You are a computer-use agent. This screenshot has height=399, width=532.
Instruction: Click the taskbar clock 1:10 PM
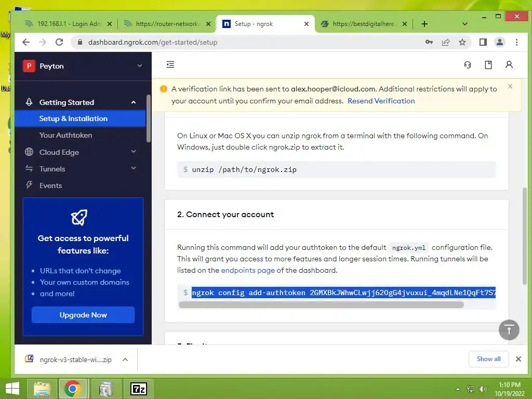tap(509, 385)
